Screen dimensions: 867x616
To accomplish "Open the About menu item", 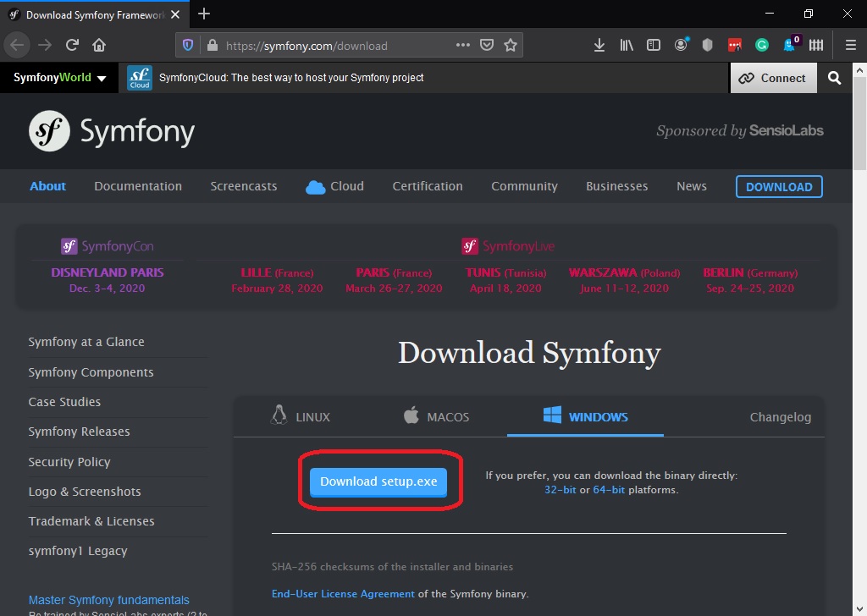I will point(47,186).
